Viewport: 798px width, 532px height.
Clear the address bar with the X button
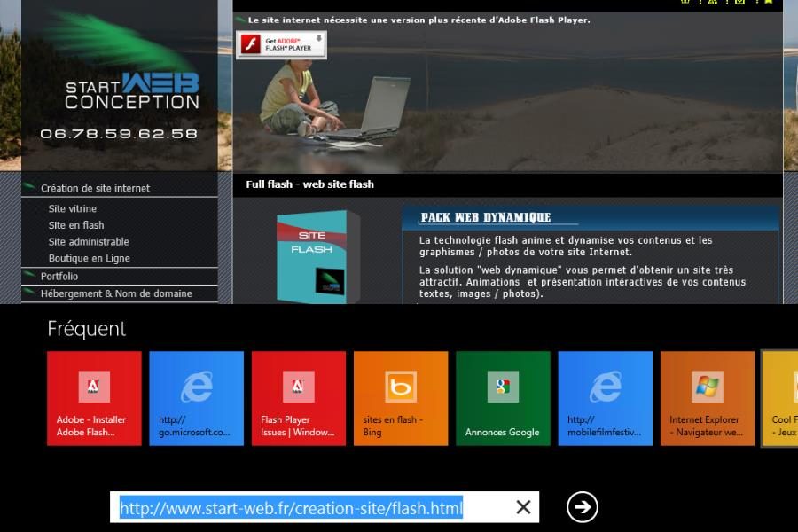(x=523, y=507)
